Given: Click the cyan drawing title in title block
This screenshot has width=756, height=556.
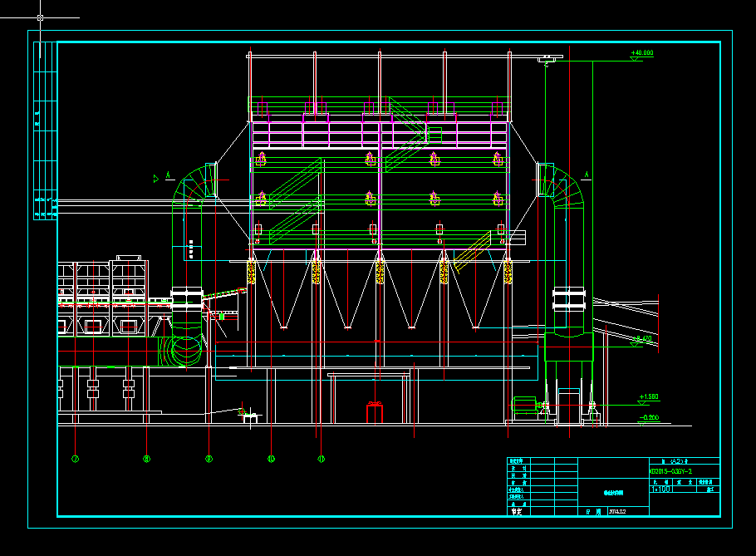Looking at the screenshot, I should click(613, 493).
